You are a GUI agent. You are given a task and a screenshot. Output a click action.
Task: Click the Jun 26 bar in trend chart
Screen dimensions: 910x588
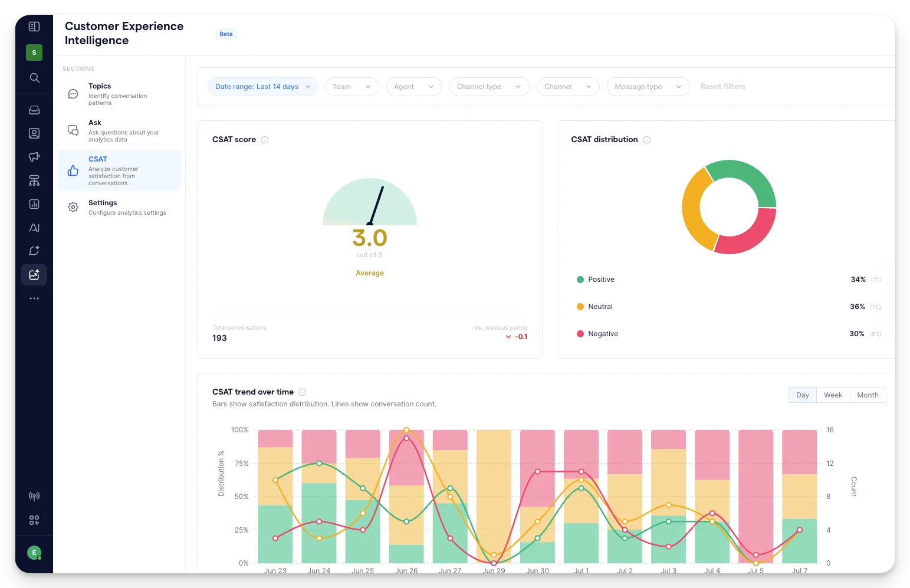pos(406,496)
